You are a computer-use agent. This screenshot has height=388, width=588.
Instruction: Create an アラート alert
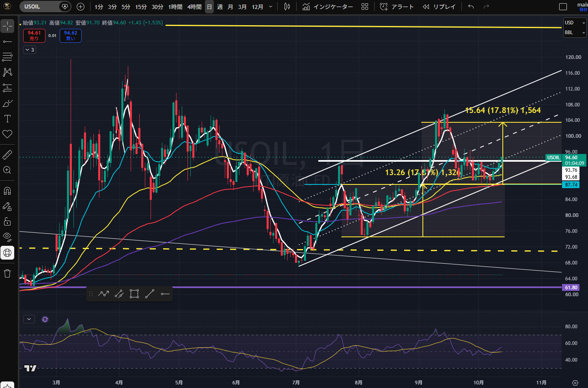coord(397,7)
